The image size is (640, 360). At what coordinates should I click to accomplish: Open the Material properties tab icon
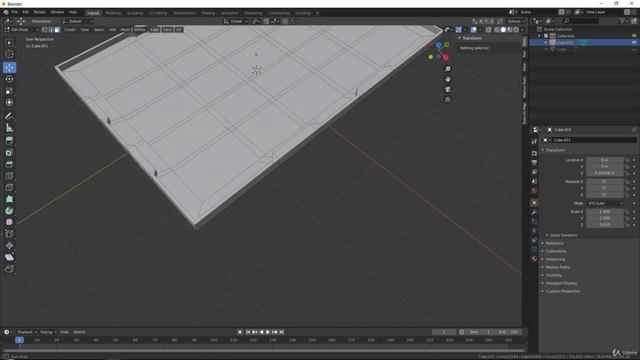coord(534,259)
